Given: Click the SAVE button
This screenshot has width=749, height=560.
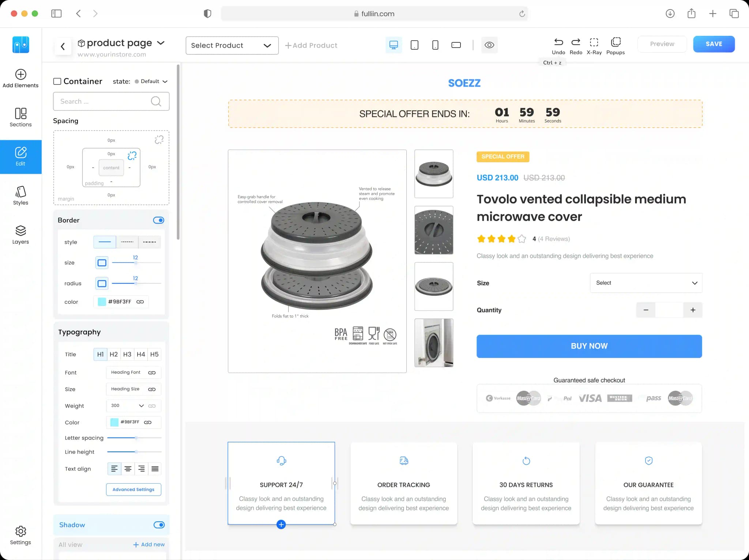Looking at the screenshot, I should (714, 44).
